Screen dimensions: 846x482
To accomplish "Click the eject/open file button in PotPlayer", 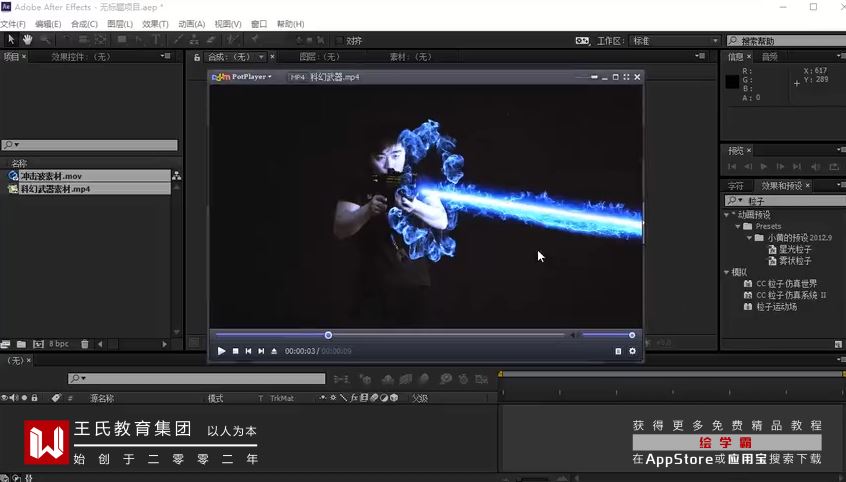I will [x=274, y=351].
